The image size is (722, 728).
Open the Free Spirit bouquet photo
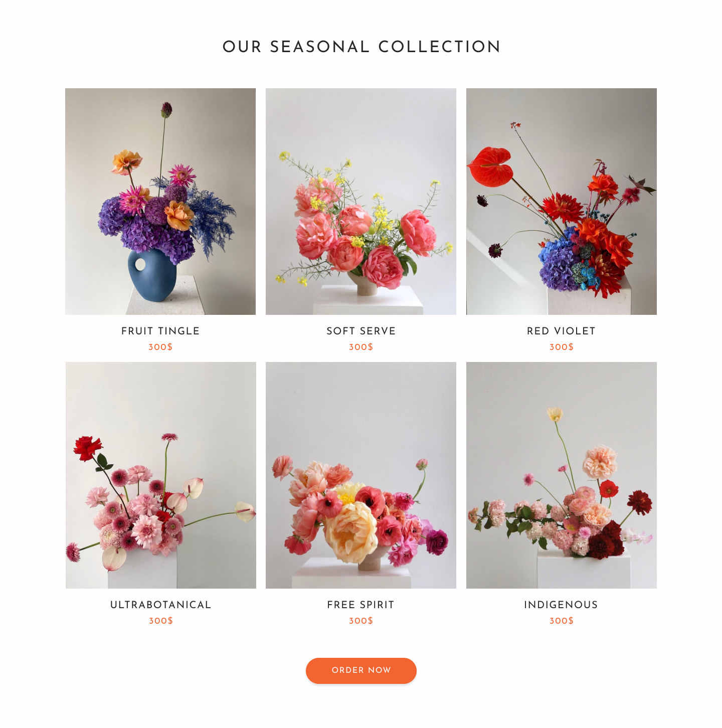tap(361, 475)
